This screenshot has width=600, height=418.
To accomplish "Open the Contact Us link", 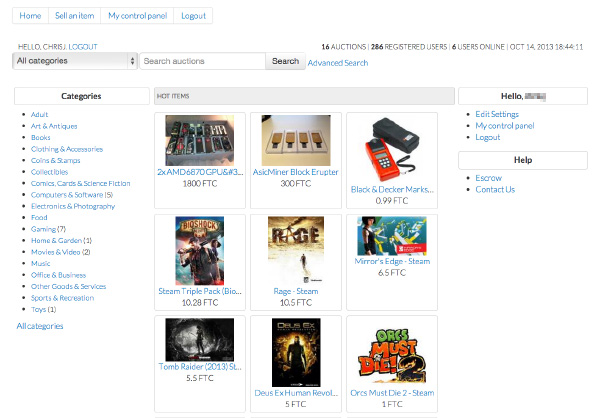I will [x=495, y=189].
